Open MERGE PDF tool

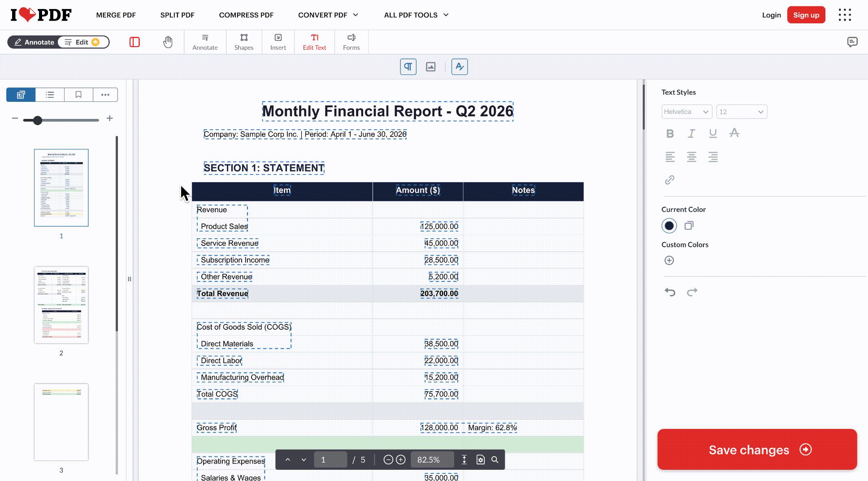point(116,15)
